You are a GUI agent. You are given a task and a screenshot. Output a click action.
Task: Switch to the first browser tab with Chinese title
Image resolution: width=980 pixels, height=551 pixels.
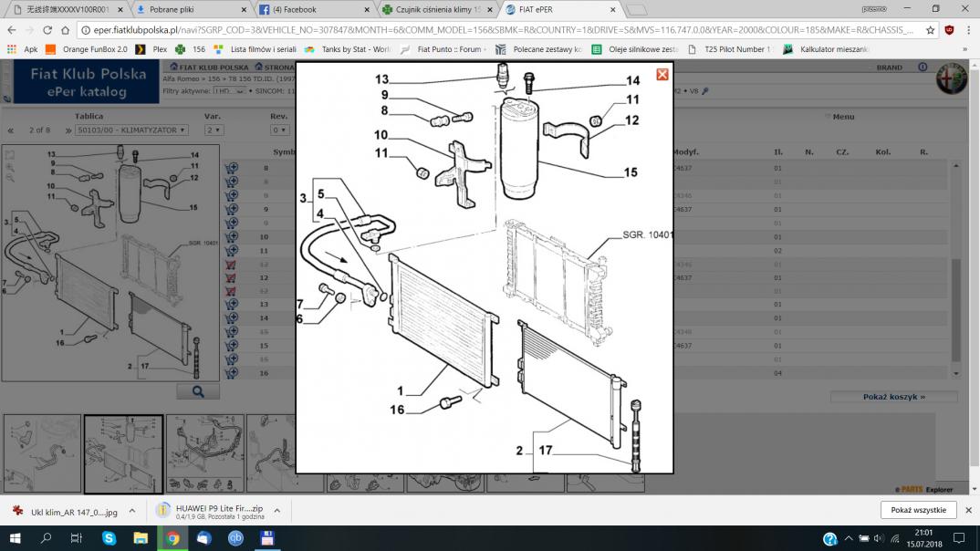pyautogui.click(x=68, y=9)
